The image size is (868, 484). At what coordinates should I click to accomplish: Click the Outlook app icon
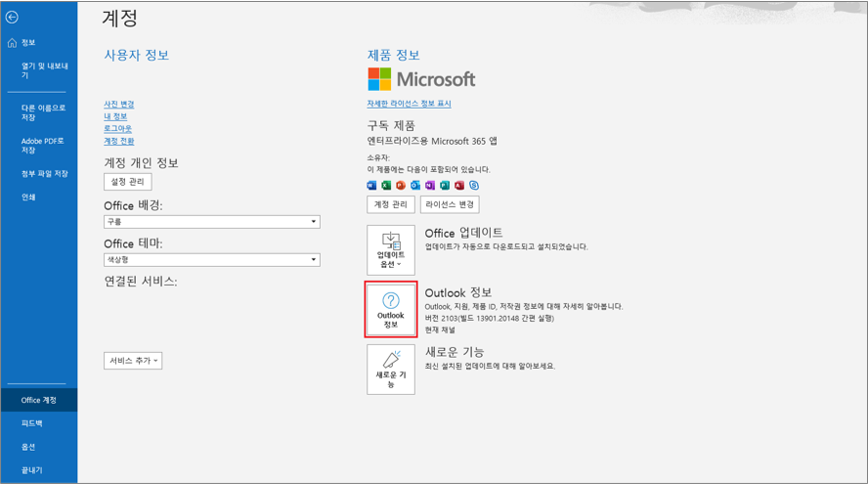[x=415, y=185]
